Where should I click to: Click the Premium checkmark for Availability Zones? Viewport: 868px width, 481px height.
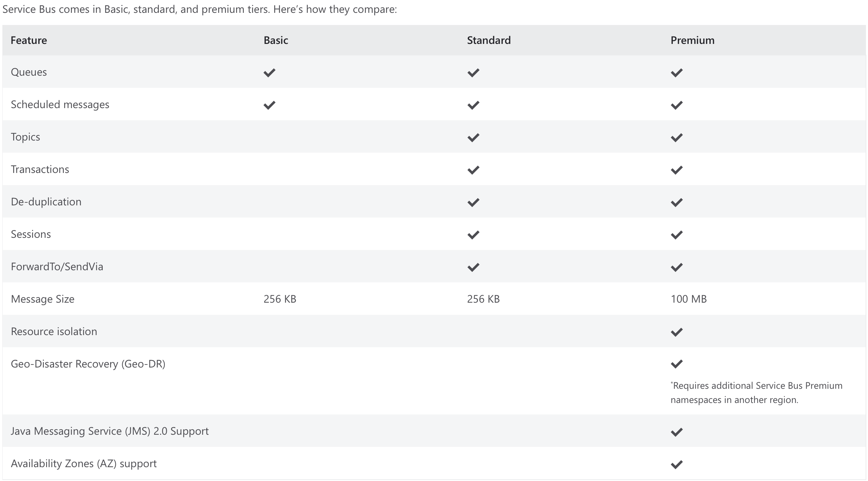pyautogui.click(x=676, y=464)
